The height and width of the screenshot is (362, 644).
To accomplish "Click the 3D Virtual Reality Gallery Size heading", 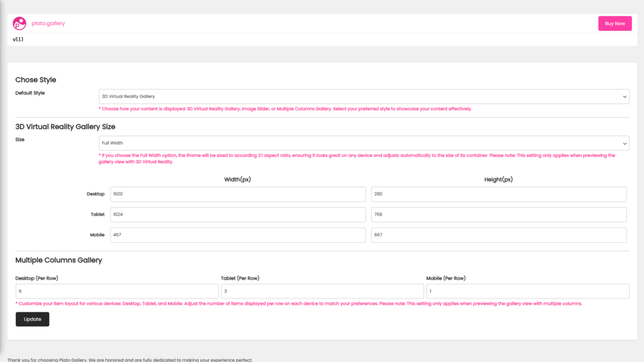I will coord(65,127).
